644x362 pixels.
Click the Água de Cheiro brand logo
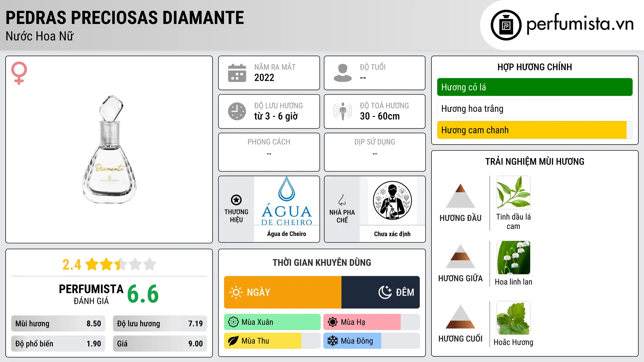pos(287,200)
